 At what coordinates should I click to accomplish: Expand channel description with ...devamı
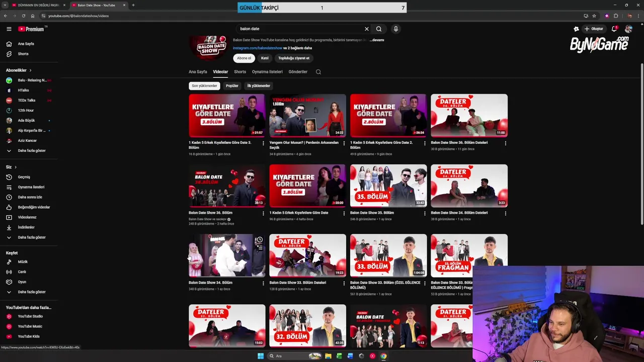pyautogui.click(x=377, y=40)
